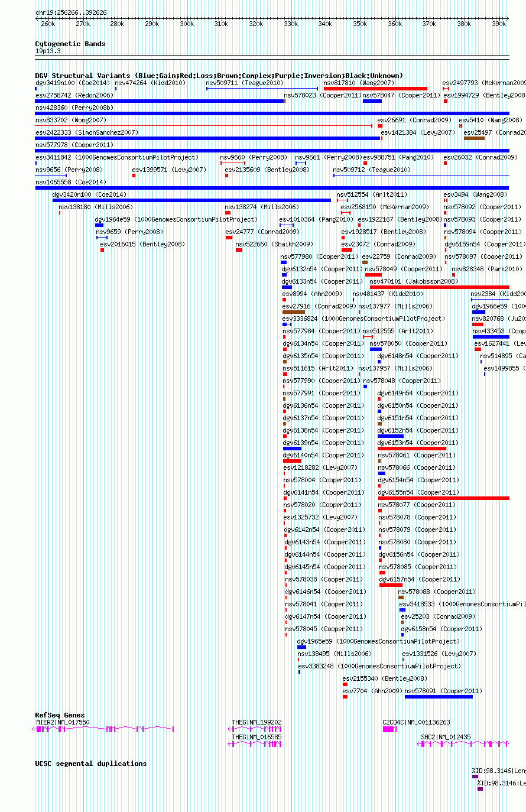Click the chr19:256266..392626 coordinate label

tap(71, 12)
